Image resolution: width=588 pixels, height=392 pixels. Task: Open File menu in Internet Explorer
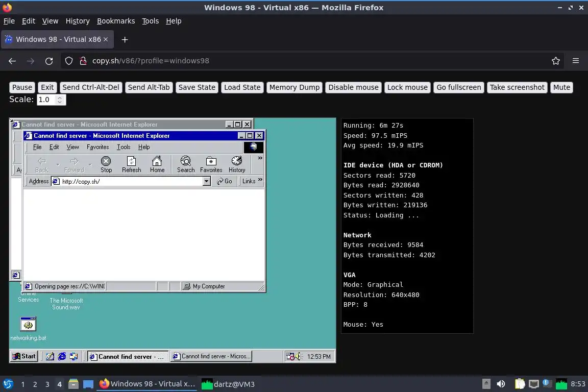tap(37, 147)
